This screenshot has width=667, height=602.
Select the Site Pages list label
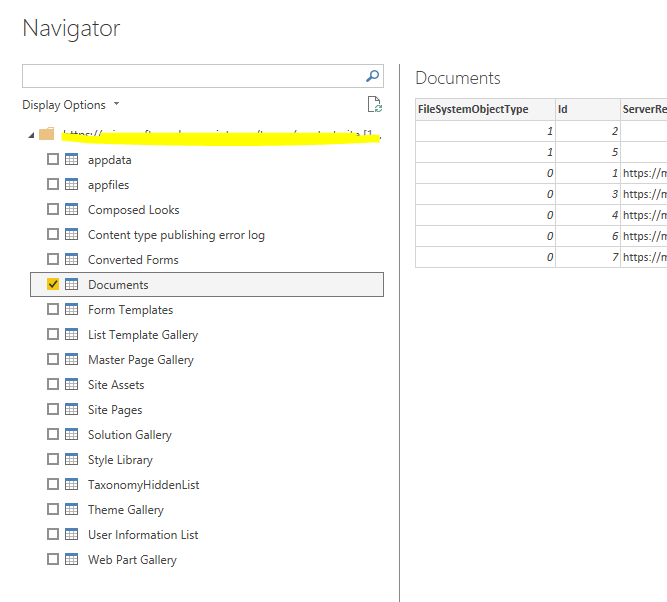[x=115, y=410]
